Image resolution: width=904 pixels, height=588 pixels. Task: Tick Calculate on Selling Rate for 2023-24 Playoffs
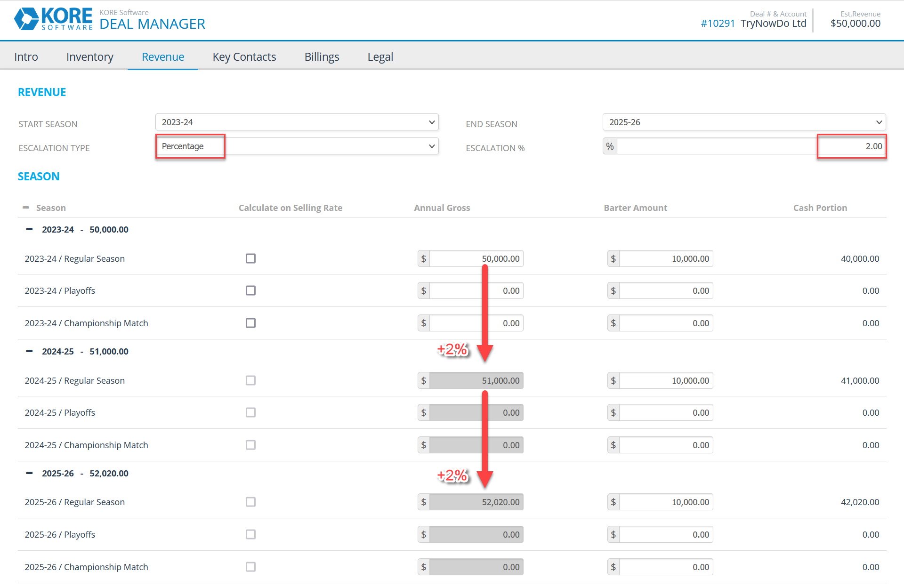pos(250,290)
